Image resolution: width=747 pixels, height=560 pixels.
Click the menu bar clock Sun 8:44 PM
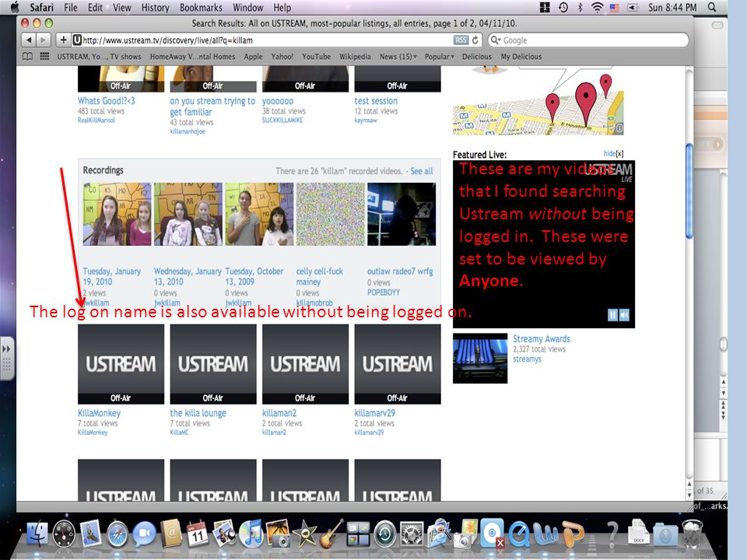coord(672,7)
